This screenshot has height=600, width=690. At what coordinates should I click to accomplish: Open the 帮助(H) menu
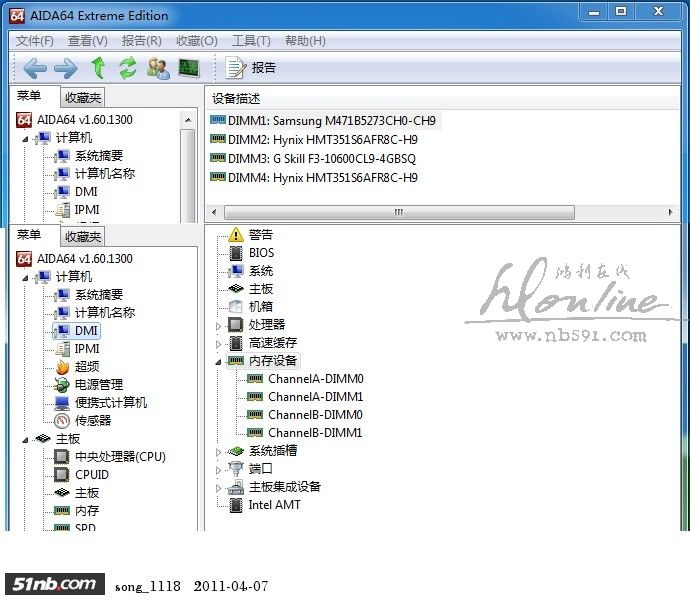305,41
